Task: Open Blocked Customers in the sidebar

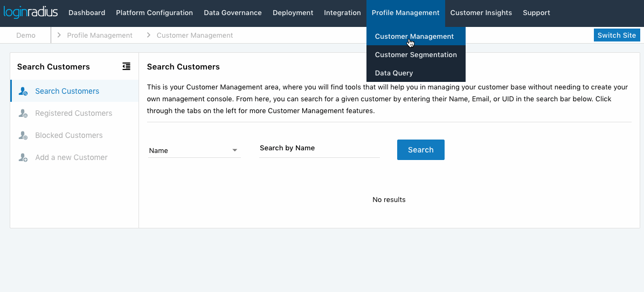Action: tap(68, 136)
